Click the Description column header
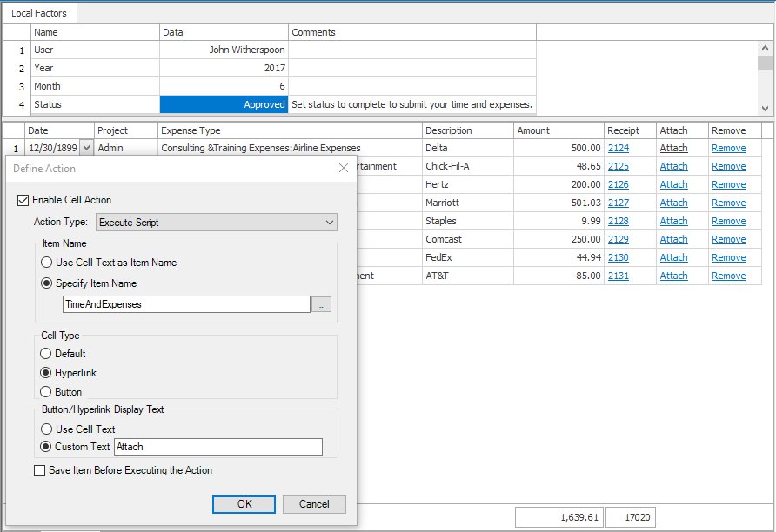 click(468, 130)
